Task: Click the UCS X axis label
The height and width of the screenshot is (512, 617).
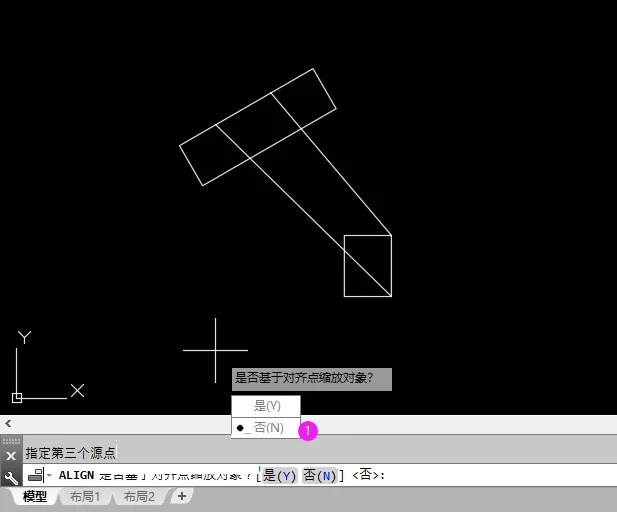Action: [78, 390]
